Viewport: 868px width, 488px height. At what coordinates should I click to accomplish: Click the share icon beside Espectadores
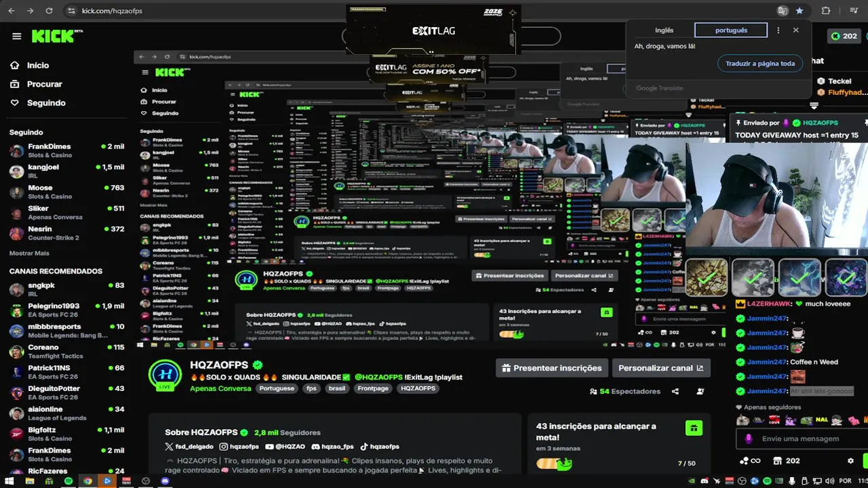point(675,391)
